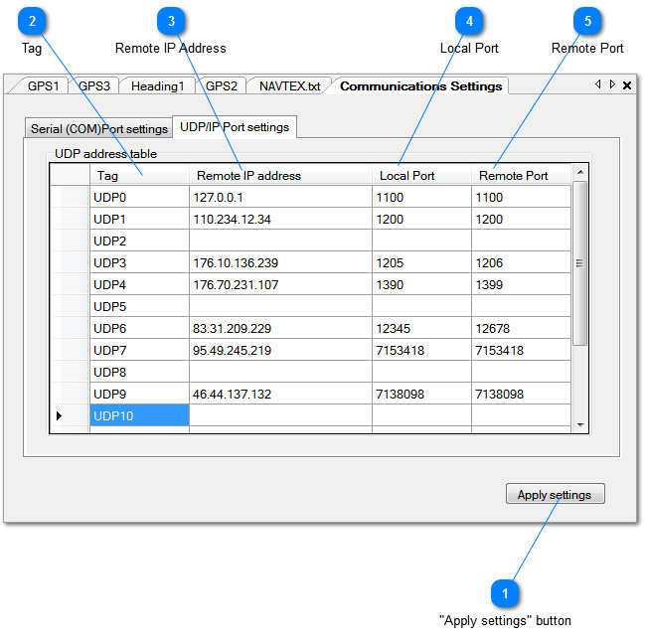Image resolution: width=645 pixels, height=644 pixels.
Task: Select UDP9 row Local Port cell
Action: [x=421, y=394]
